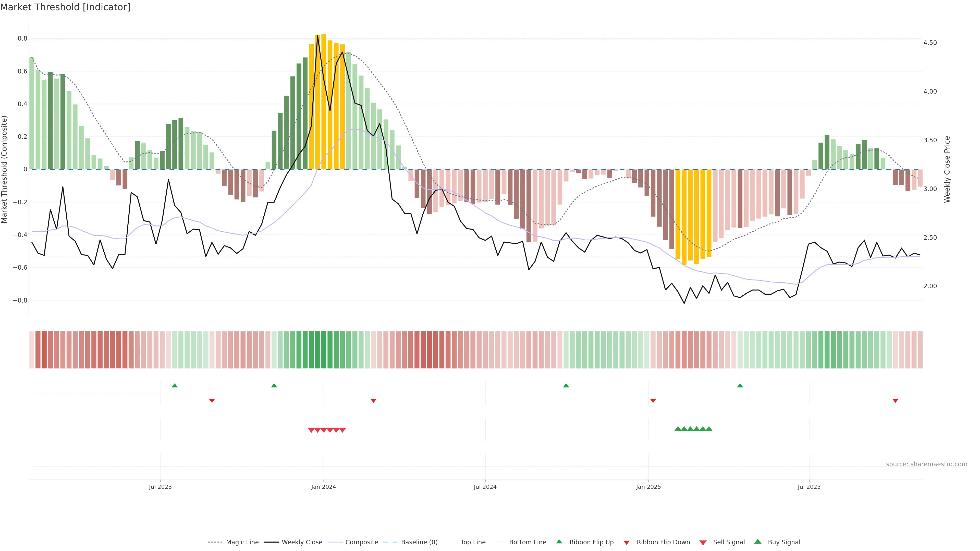
Task: Click the ribbon flip up marker right after Jul 2023
Action: click(175, 386)
